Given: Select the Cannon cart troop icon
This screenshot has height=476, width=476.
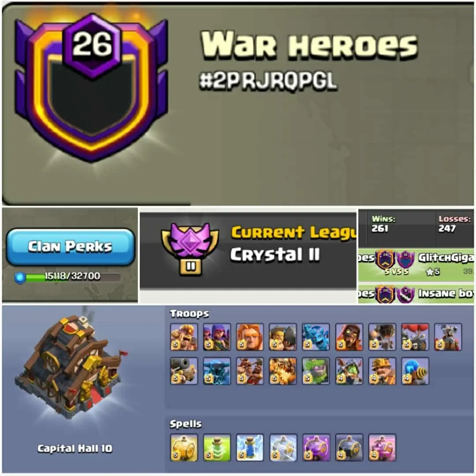Looking at the screenshot, I should point(184,371).
